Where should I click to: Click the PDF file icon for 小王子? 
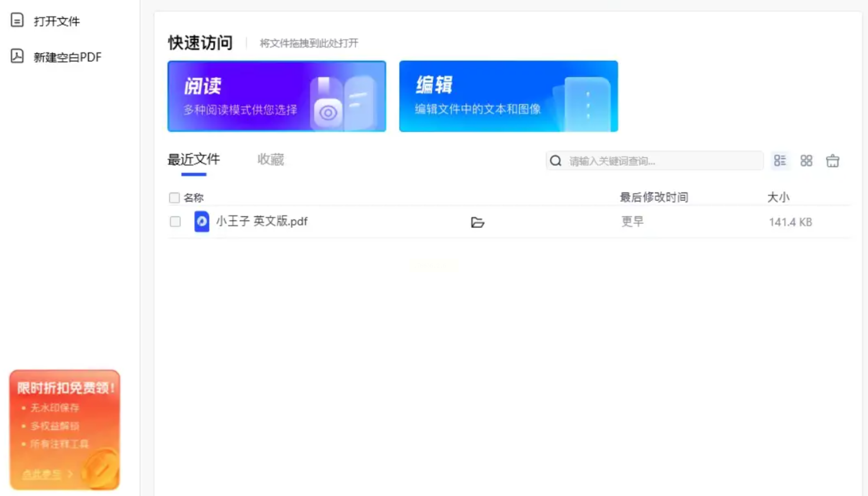[x=201, y=221]
